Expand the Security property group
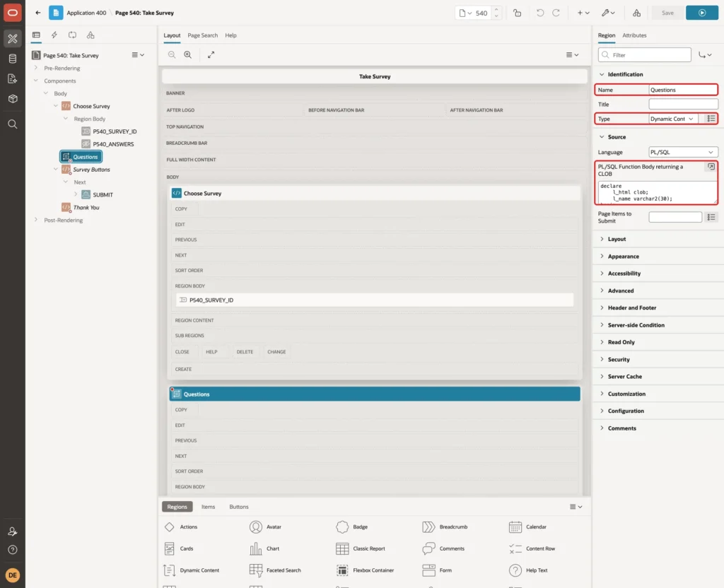 coord(602,358)
